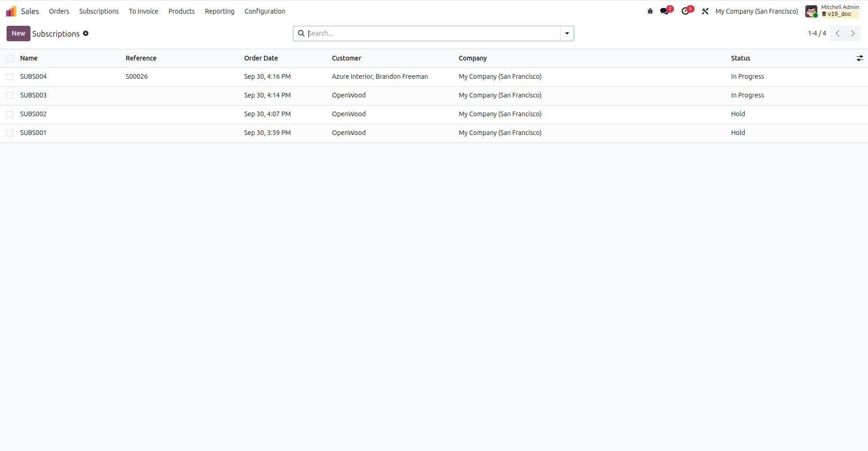Screen dimensions: 868x451
Task: Click the Sep 30, 3:59 PM date
Action: tap(267, 133)
